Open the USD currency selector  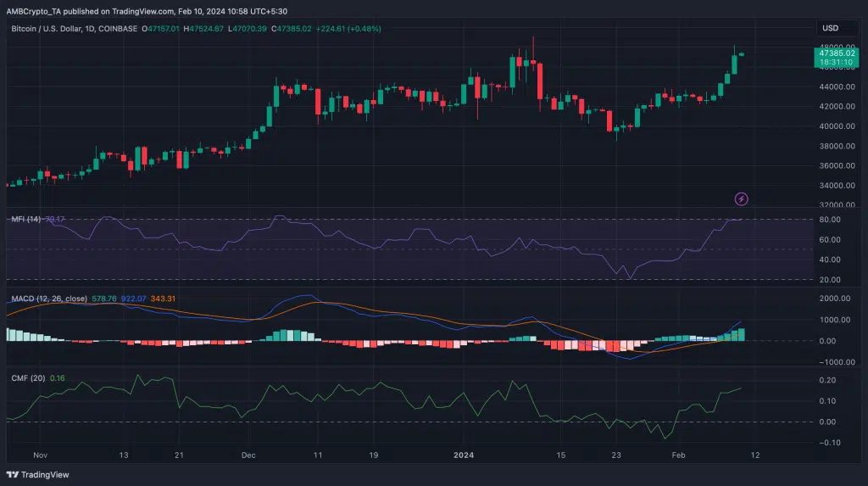click(828, 28)
